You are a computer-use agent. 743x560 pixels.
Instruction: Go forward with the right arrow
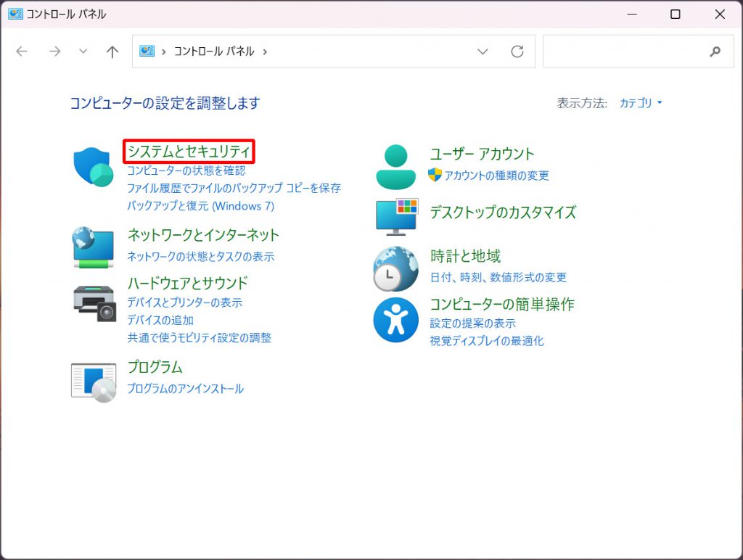[55, 52]
